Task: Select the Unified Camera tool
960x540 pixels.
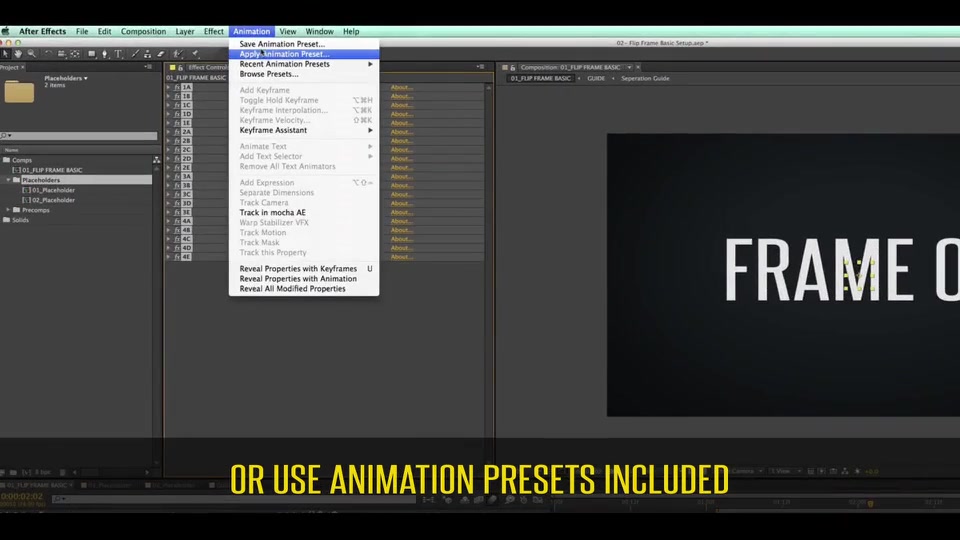Action: click(x=61, y=54)
